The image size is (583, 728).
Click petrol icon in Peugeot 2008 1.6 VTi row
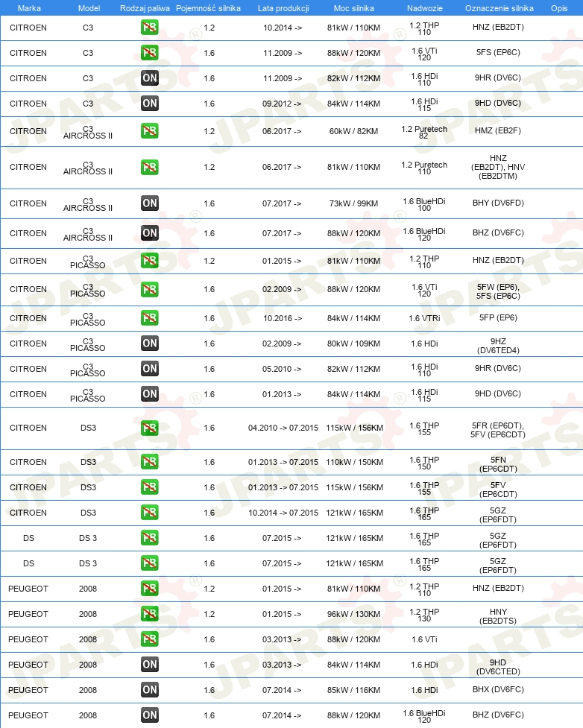(150, 639)
